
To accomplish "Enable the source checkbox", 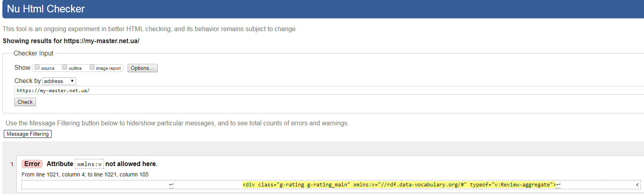I will click(37, 67).
